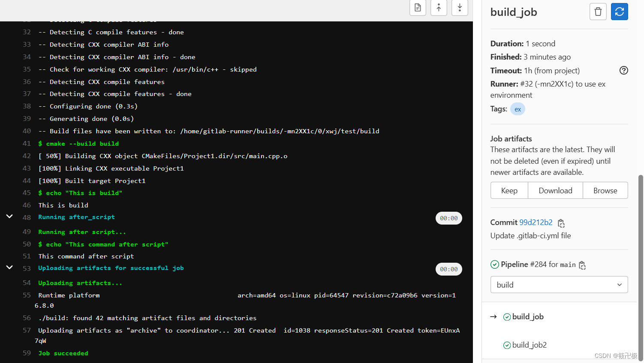Click the 'ex' tag badge

518,109
